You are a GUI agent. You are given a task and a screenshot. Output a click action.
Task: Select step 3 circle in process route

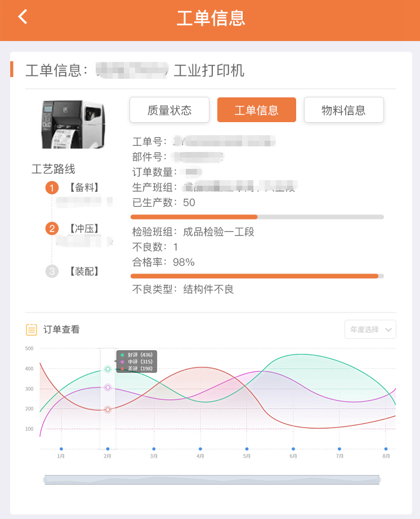[x=52, y=271]
